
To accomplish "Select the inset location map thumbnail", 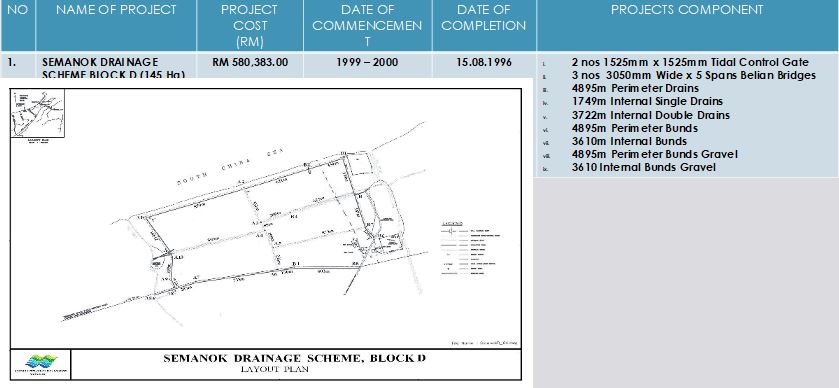I will [x=37, y=113].
